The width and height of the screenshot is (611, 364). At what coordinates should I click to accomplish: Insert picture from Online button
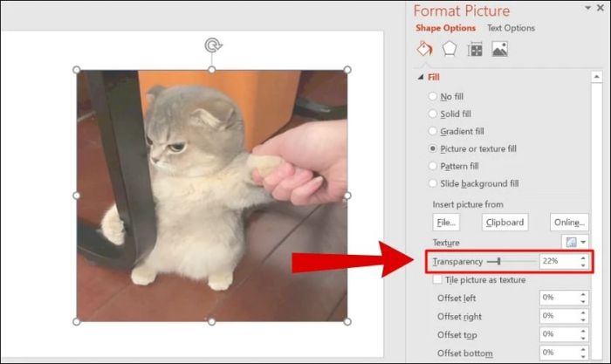point(569,222)
